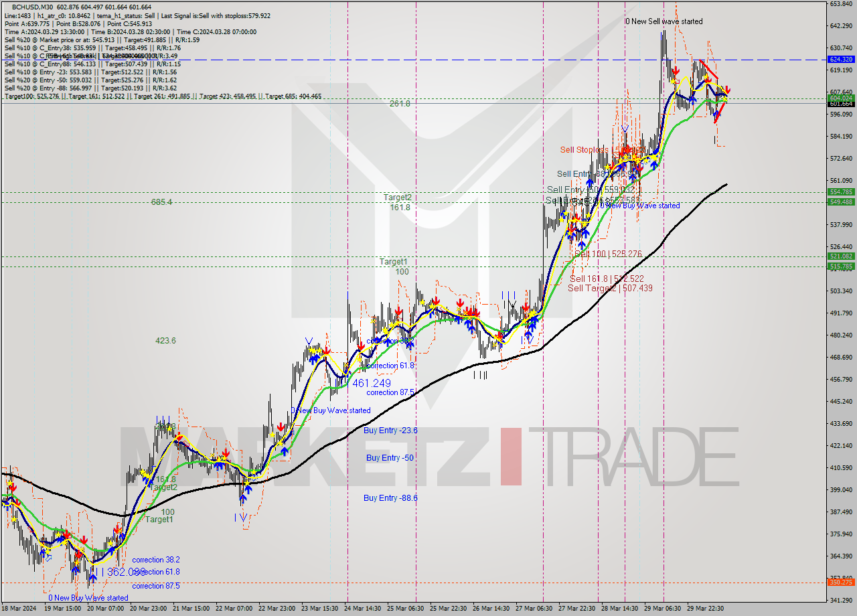Image resolution: width=857 pixels, height=616 pixels.
Task: Select the '685.4' level label
Action: (x=161, y=202)
